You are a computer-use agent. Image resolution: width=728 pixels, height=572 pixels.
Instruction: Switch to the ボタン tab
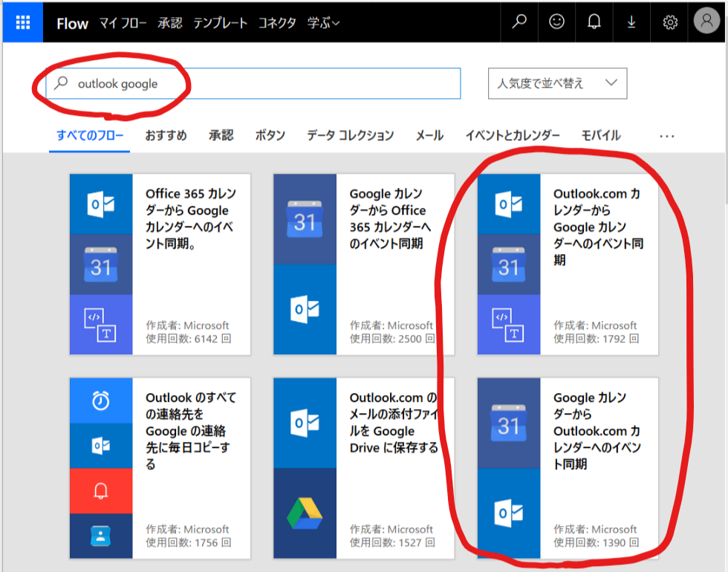coord(270,135)
